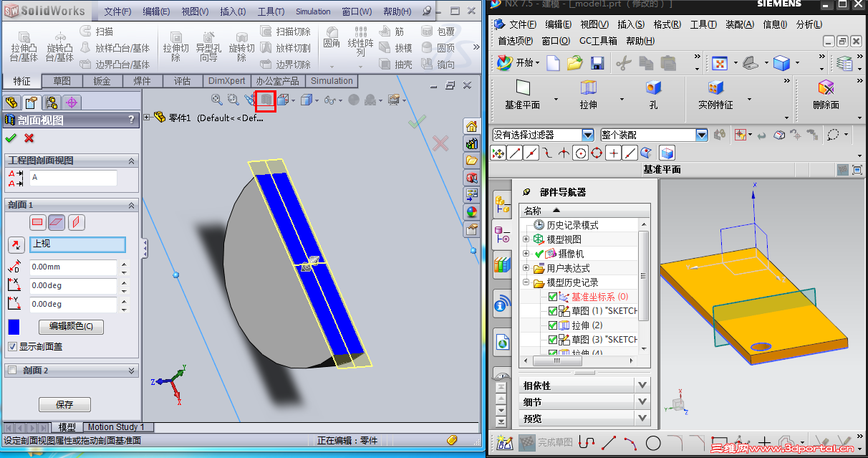The height and width of the screenshot is (458, 868).
Task: Click SolidWorks section view icon in view toolbar
Action: [x=266, y=100]
